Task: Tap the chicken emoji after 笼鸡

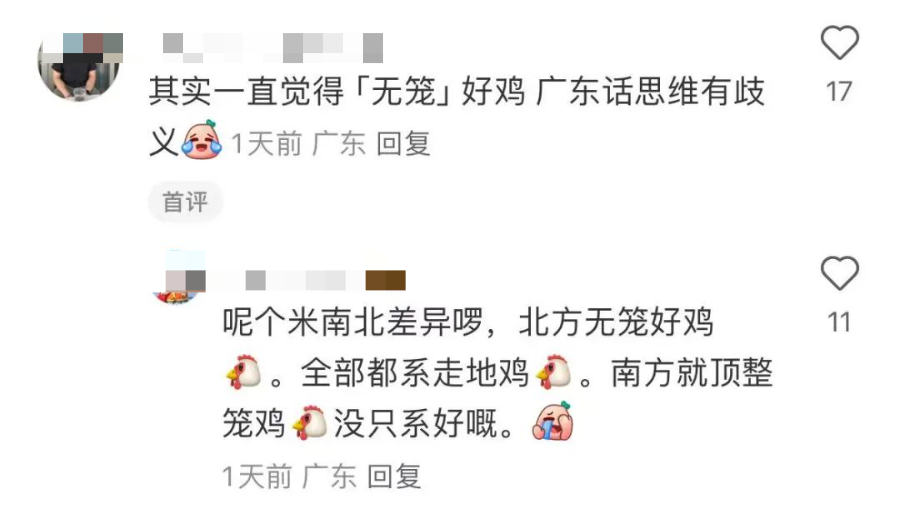Action: 309,423
